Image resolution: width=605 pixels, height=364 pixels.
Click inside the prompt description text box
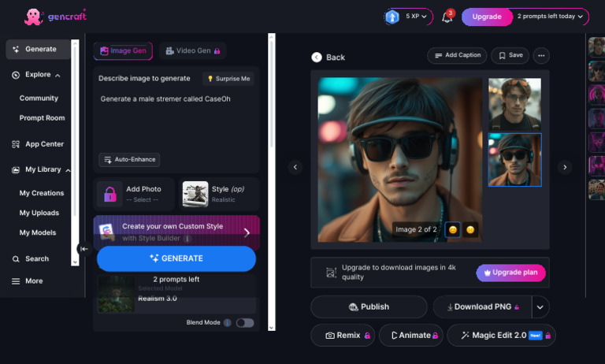[x=176, y=121]
